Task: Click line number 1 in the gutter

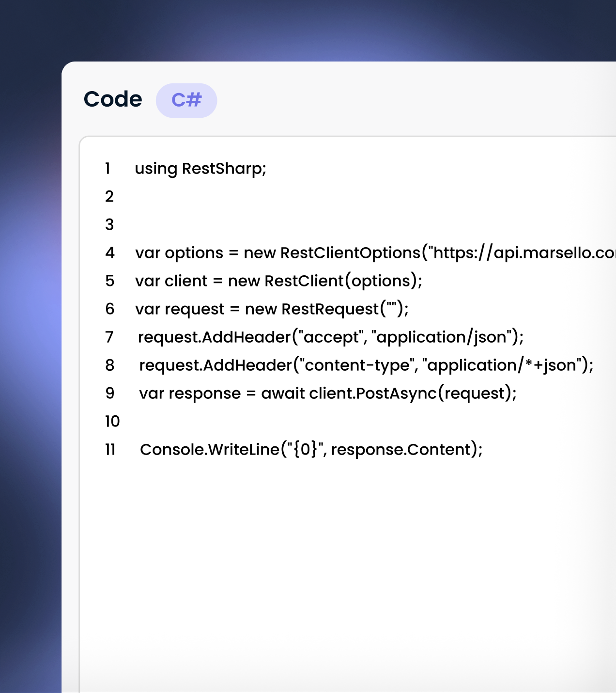Action: click(108, 168)
